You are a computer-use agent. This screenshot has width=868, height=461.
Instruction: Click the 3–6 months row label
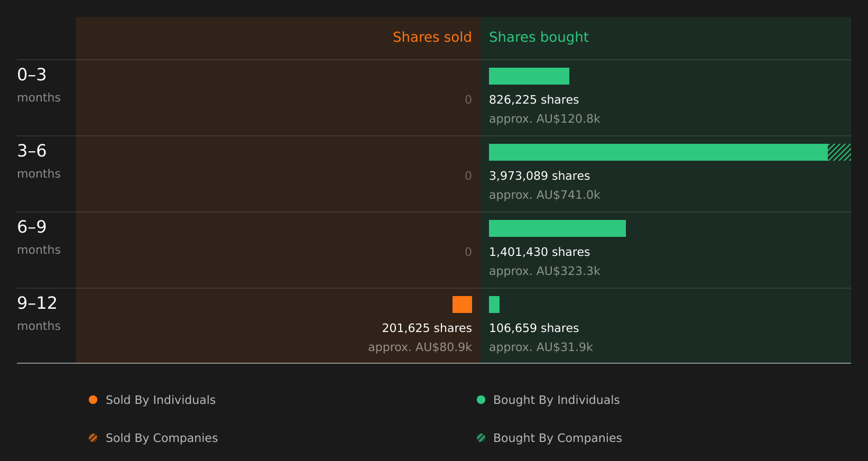(39, 161)
